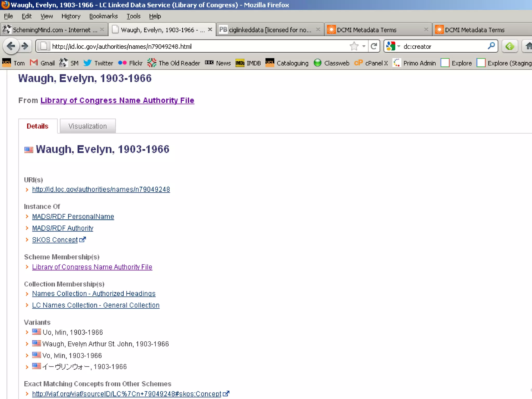This screenshot has width=532, height=399.
Task: Open the MADS/RDF PersonalName link
Action: tap(73, 217)
